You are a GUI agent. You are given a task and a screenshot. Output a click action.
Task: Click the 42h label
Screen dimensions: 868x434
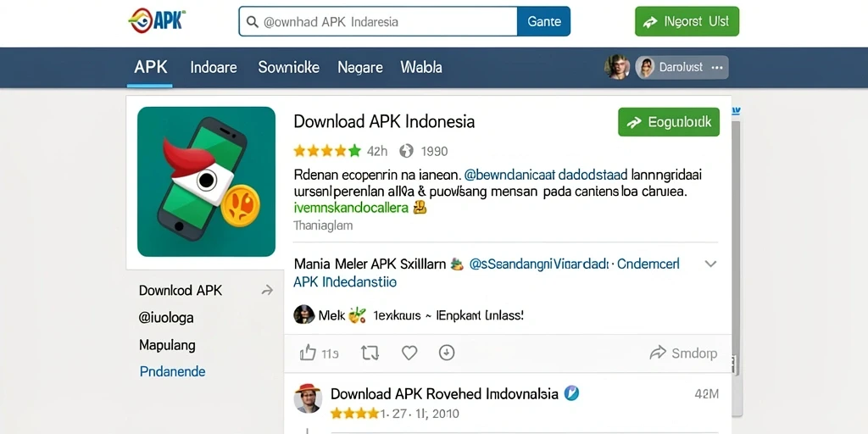click(x=377, y=151)
